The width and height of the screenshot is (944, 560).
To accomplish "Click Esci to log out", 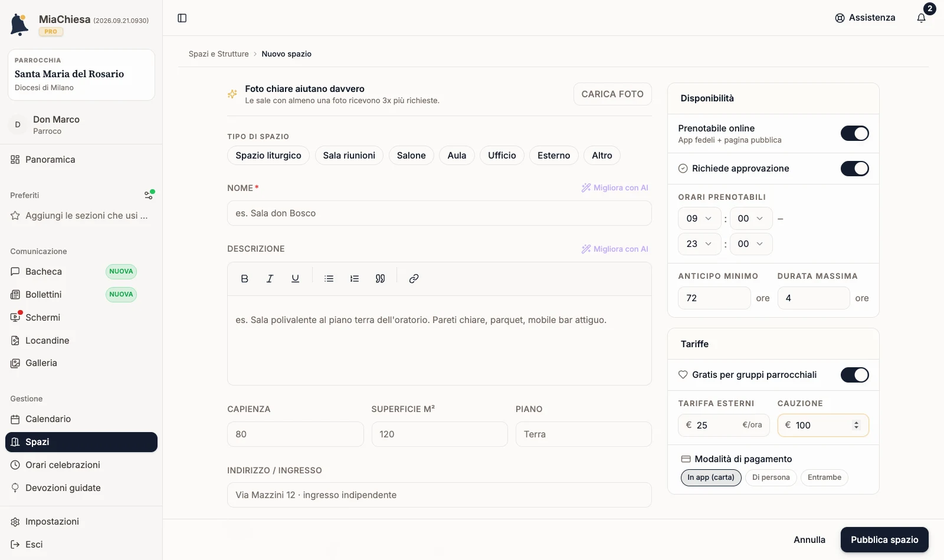I will [81, 545].
